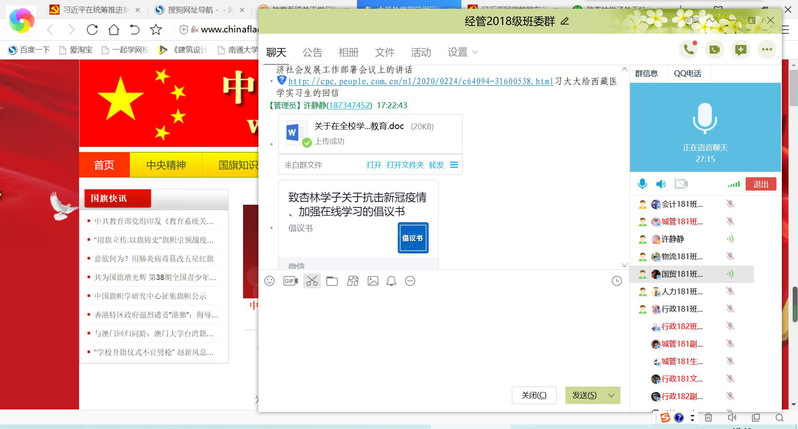798x429 pixels.
Task: Open the GIF sticker button
Action: point(291,281)
